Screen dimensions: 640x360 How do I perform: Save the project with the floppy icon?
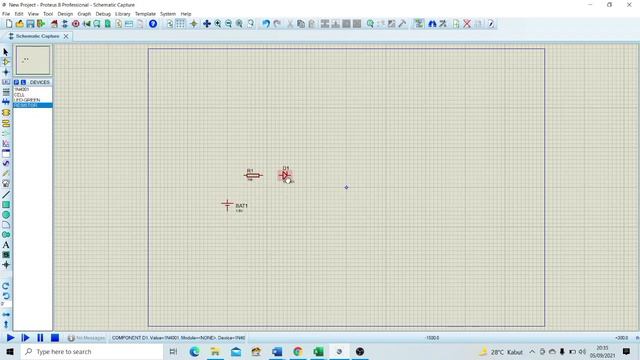click(x=30, y=24)
